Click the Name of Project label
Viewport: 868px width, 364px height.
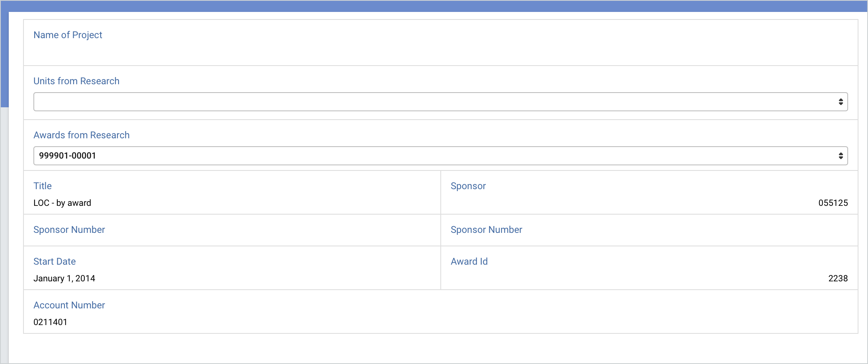[x=68, y=35]
